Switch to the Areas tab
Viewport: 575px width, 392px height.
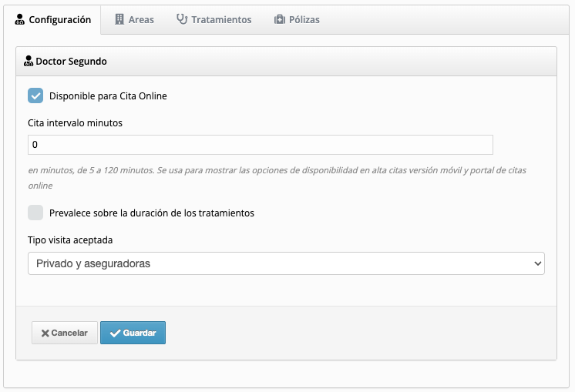coord(134,20)
